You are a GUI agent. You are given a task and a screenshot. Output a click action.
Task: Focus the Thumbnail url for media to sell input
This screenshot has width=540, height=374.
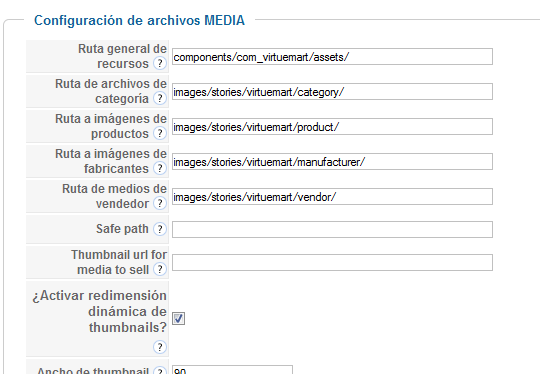[x=332, y=262]
